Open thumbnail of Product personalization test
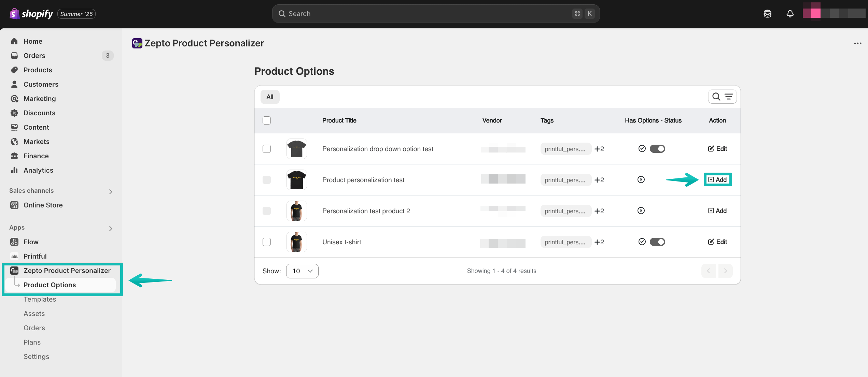868x377 pixels. [x=296, y=180]
